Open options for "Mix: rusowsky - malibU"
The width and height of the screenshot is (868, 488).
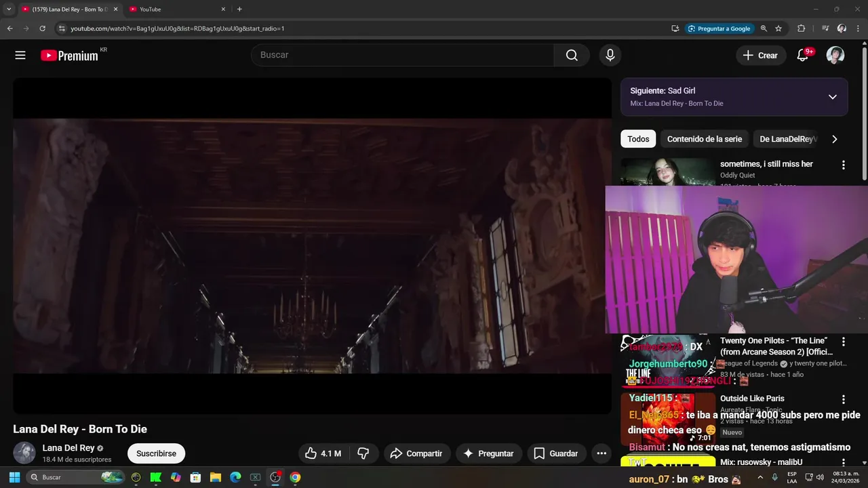coord(844,462)
